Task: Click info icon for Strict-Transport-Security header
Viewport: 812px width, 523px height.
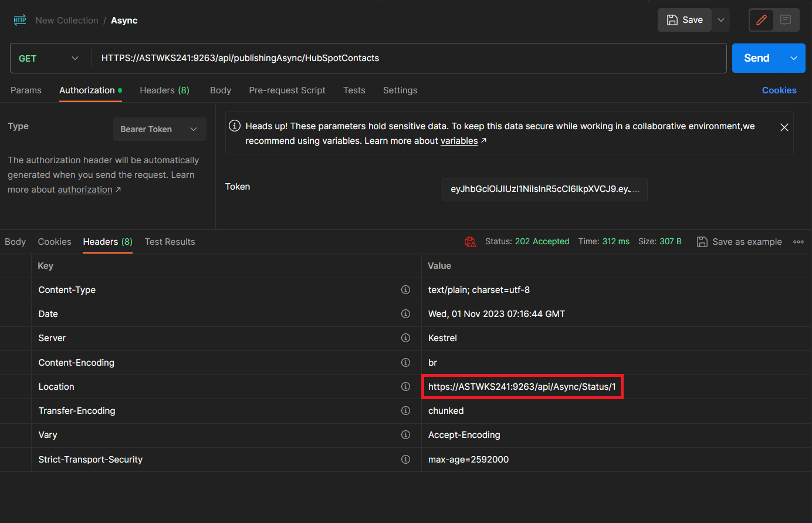Action: [x=405, y=460]
